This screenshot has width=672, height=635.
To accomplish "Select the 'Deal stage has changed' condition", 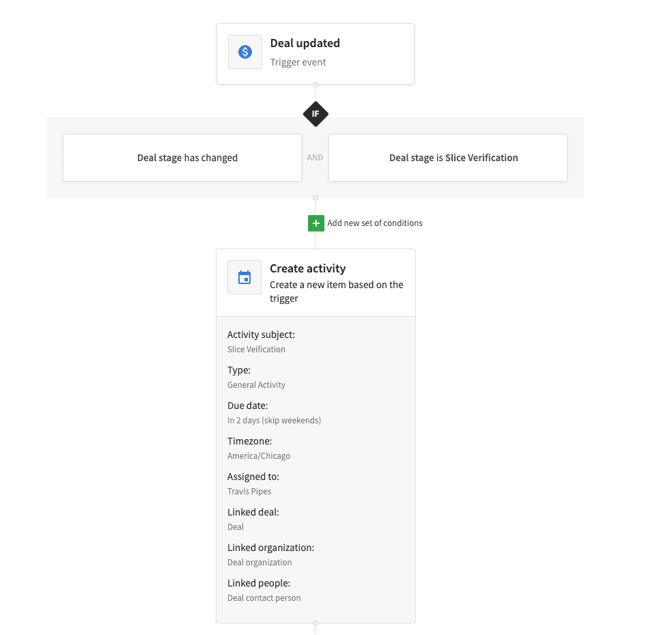I will pyautogui.click(x=182, y=158).
